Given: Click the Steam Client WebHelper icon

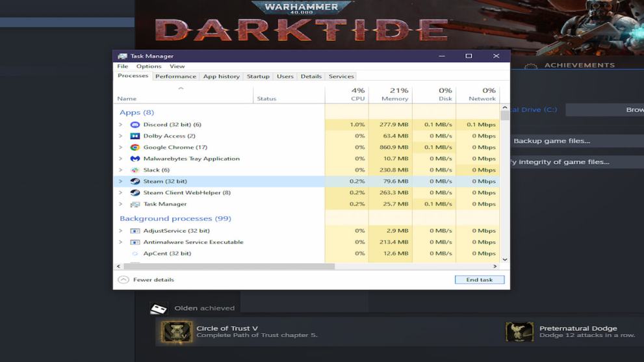Looking at the screenshot, I should pos(135,193).
